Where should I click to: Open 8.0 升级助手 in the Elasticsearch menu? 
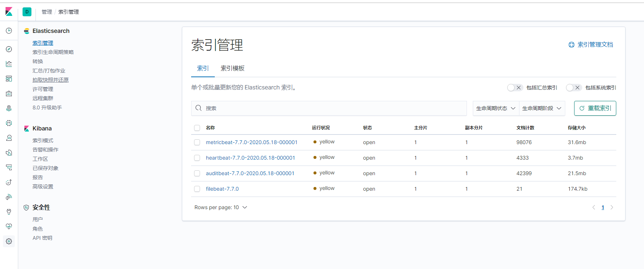[47, 108]
